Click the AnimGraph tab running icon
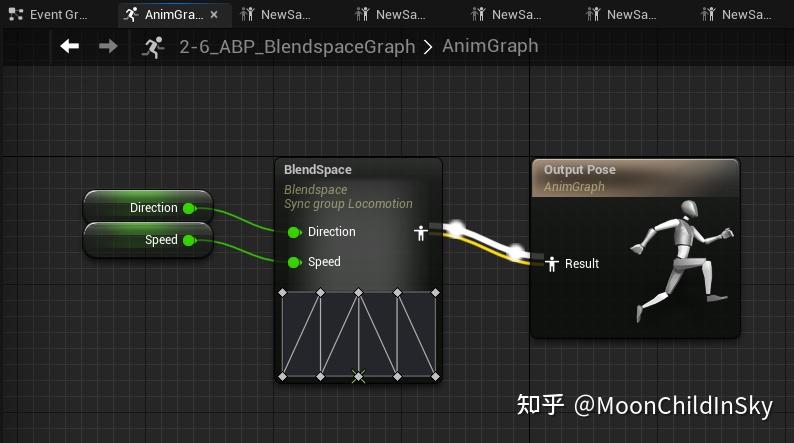Screen dimensions: 794x443 [131, 15]
